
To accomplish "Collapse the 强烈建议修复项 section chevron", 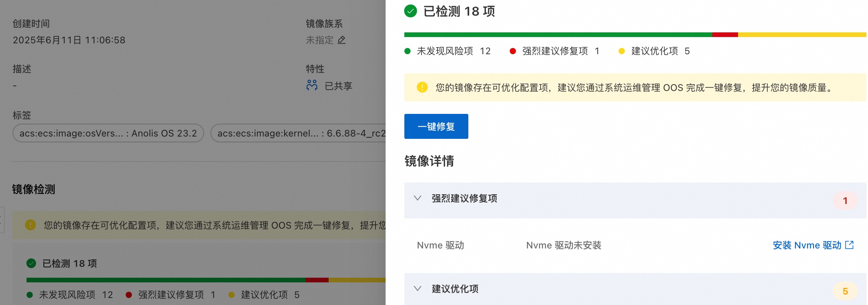I will point(418,198).
